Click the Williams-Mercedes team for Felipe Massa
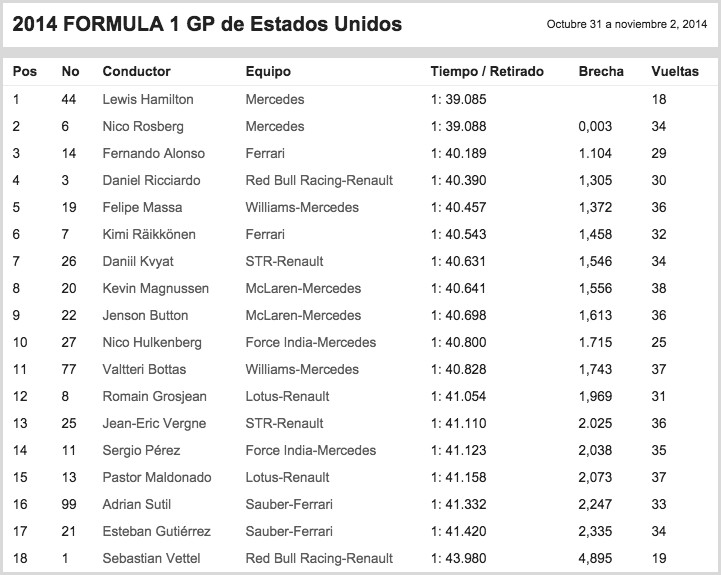Screen dimensions: 721x575 302,208
